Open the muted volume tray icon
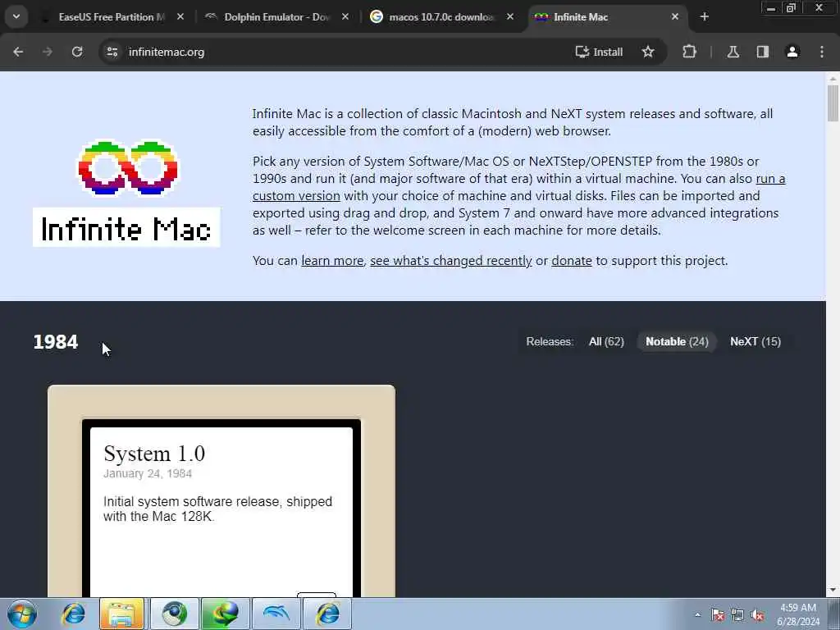Screen dimensions: 840x630 [757, 614]
